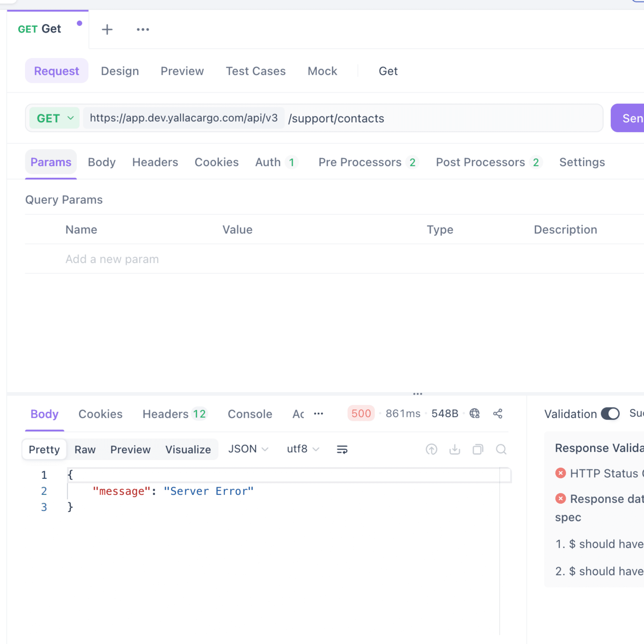Click the network globe icon in response bar
The image size is (644, 644).
(474, 413)
